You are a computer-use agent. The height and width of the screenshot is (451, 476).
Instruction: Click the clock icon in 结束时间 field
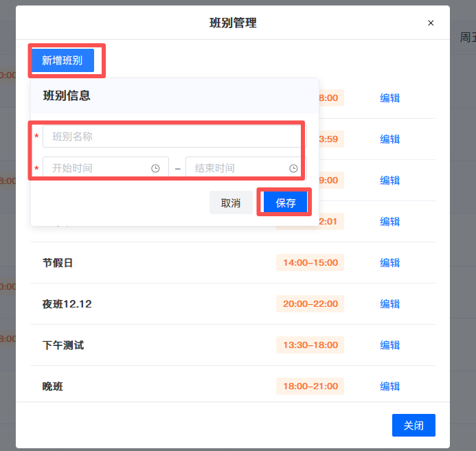(x=293, y=168)
